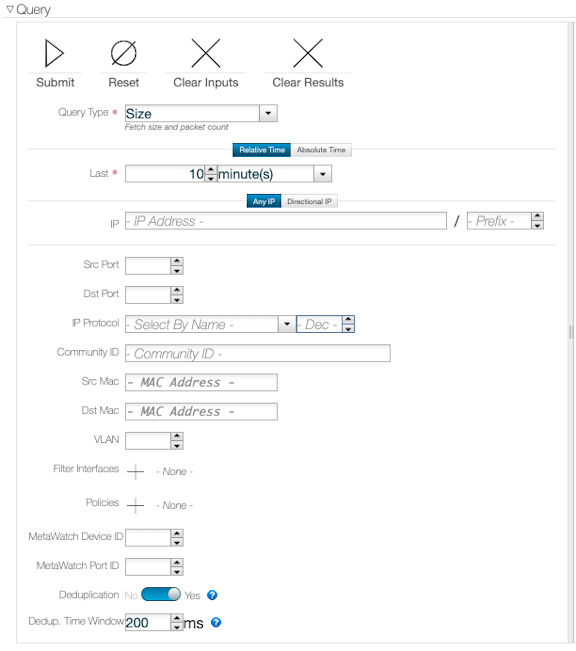The height and width of the screenshot is (651, 576).
Task: Click the Submit label text
Action: pos(55,82)
